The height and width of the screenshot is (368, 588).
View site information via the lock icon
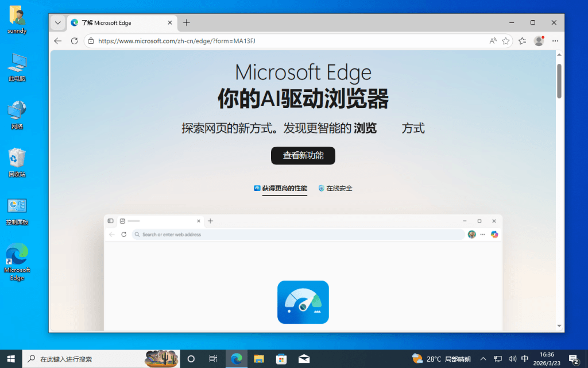click(91, 41)
